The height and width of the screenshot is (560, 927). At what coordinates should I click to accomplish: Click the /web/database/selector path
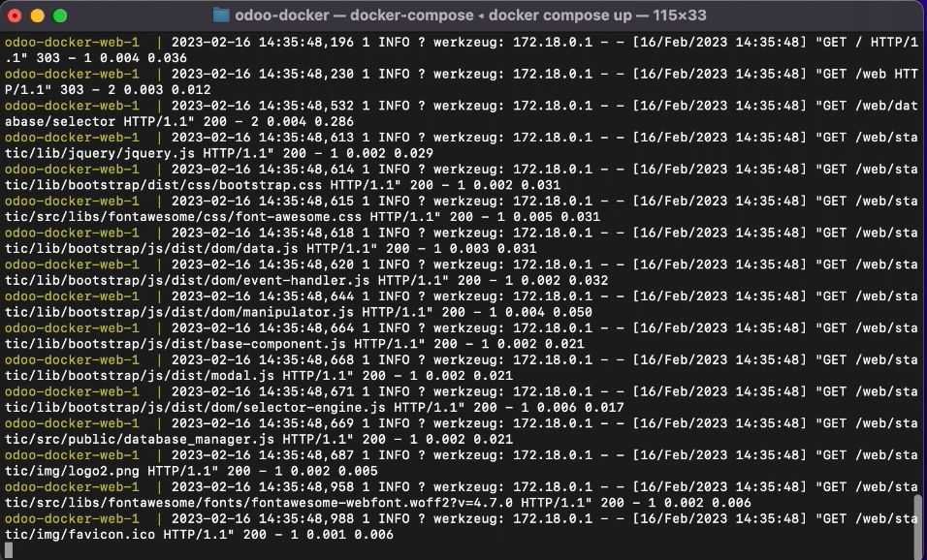(60, 121)
